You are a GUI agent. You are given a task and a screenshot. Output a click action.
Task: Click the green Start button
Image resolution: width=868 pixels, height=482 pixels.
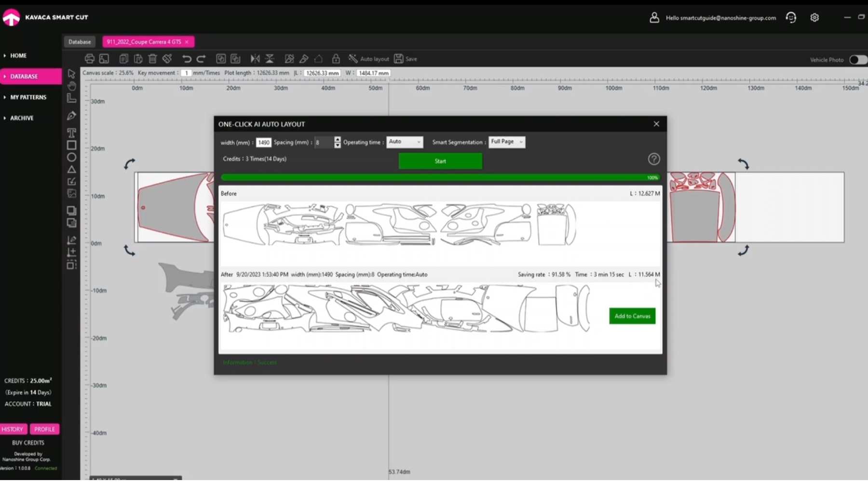440,161
